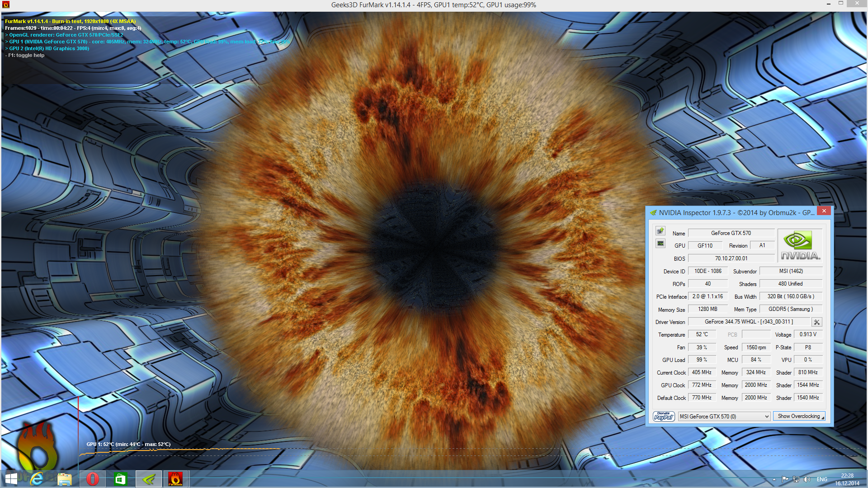Image resolution: width=868 pixels, height=488 pixels.
Task: Click the Donate PayPal button
Action: click(664, 416)
